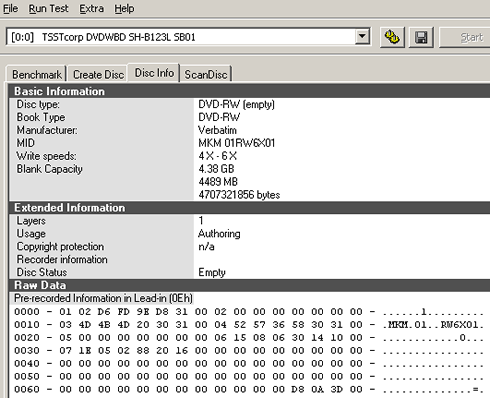Click the 'Layers' label
This screenshot has height=398, width=490.
[x=31, y=221]
